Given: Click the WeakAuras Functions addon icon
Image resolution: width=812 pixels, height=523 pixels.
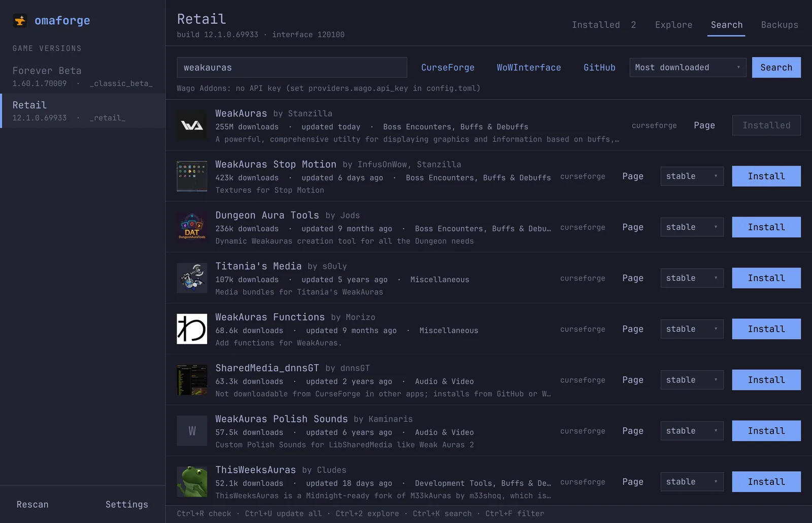Looking at the screenshot, I should (x=192, y=329).
